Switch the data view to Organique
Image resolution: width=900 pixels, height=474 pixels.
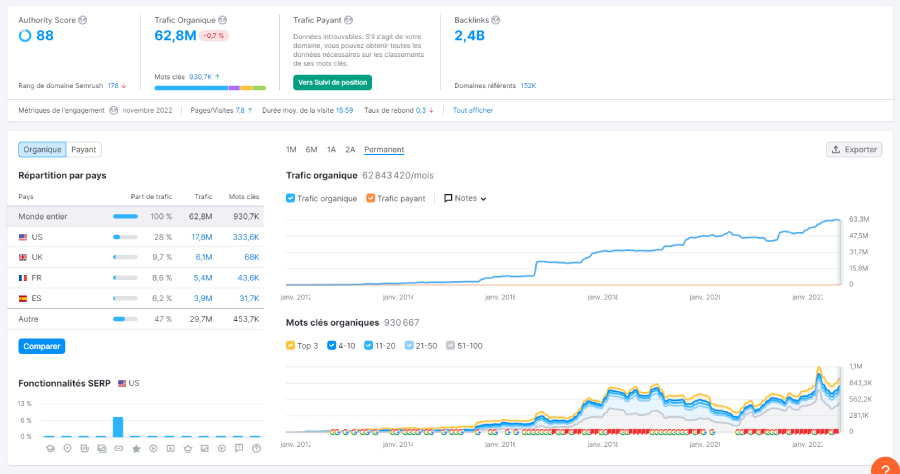coord(42,149)
